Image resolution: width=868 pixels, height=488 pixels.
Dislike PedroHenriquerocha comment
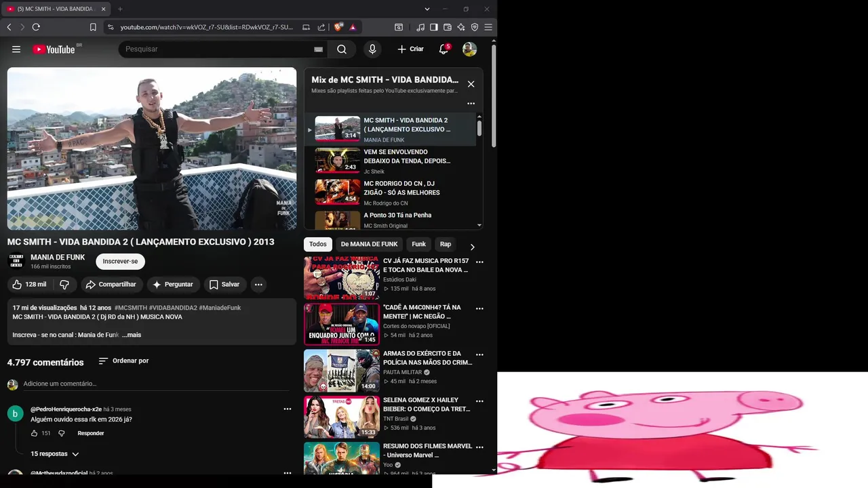click(61, 433)
